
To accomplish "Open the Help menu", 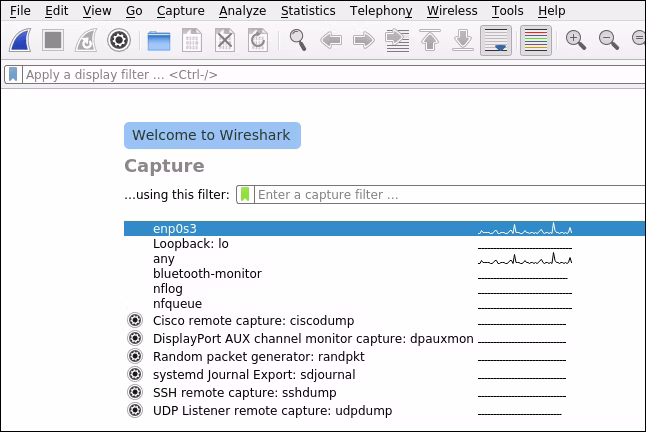I will pyautogui.click(x=551, y=11).
